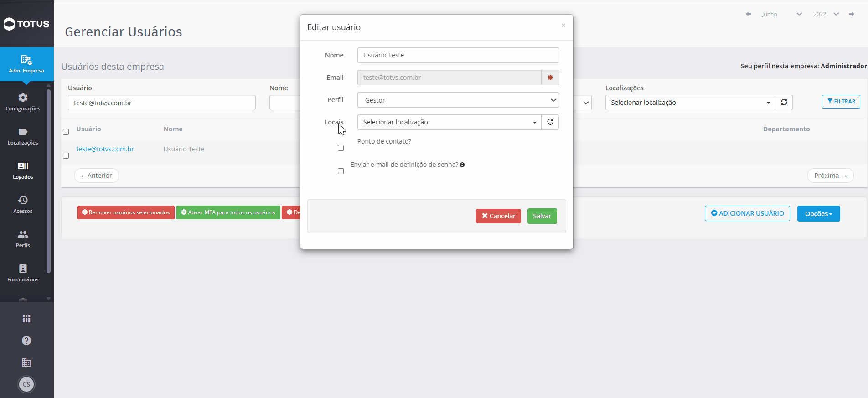The width and height of the screenshot is (868, 398).
Task: Close the Editar usuário dialog
Action: pos(563,26)
